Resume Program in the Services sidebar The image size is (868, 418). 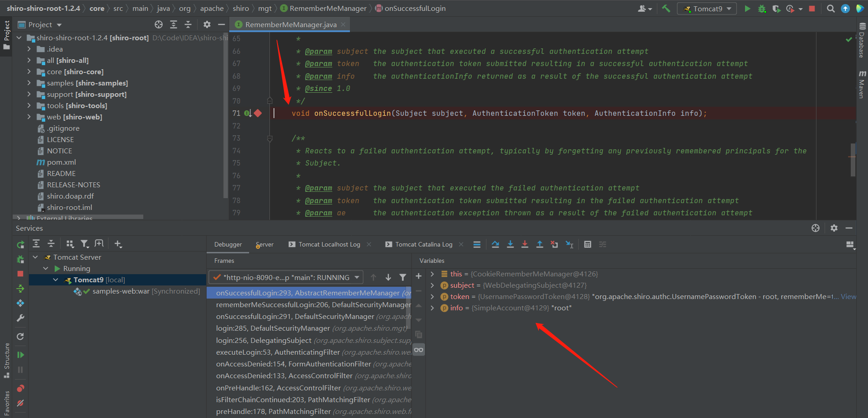(20, 355)
